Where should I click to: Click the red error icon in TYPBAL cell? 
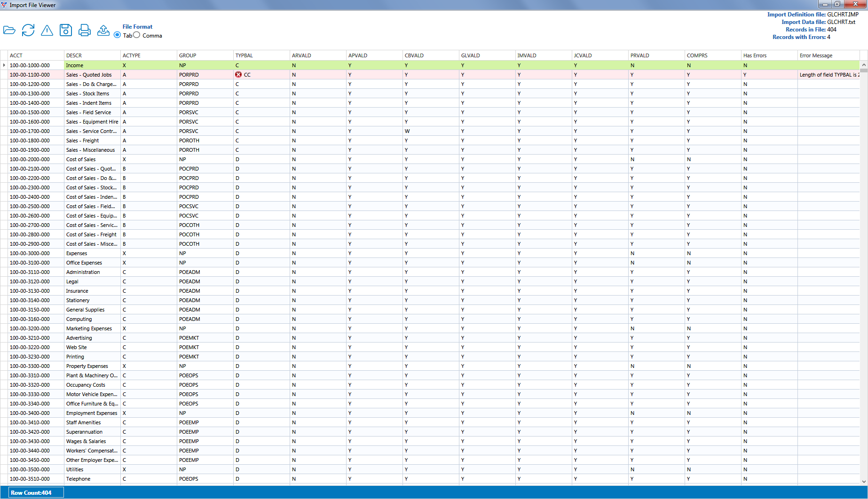238,75
